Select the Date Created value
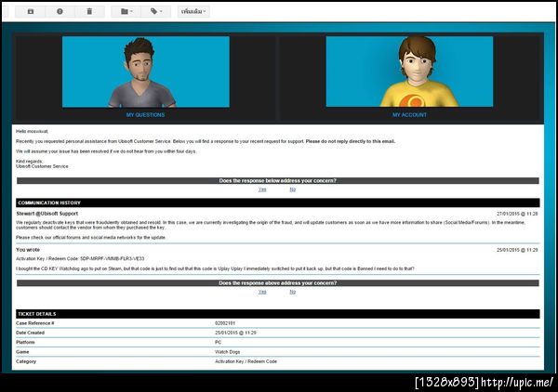 point(235,333)
